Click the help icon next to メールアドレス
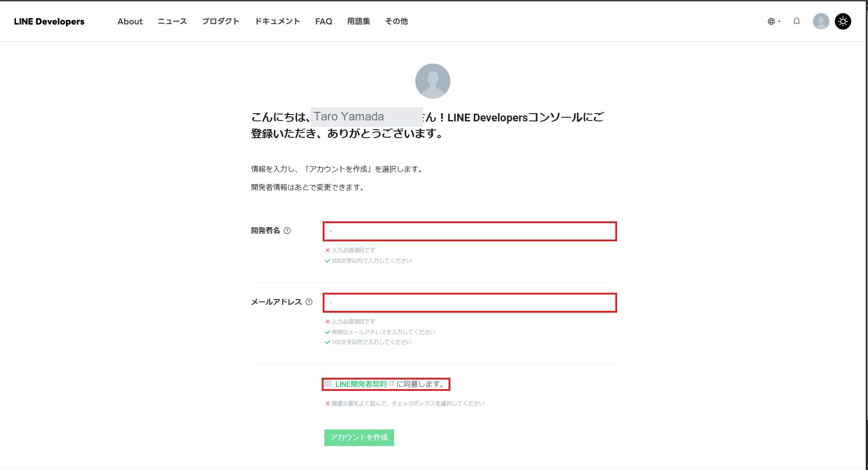The image size is (868, 470). click(x=309, y=302)
